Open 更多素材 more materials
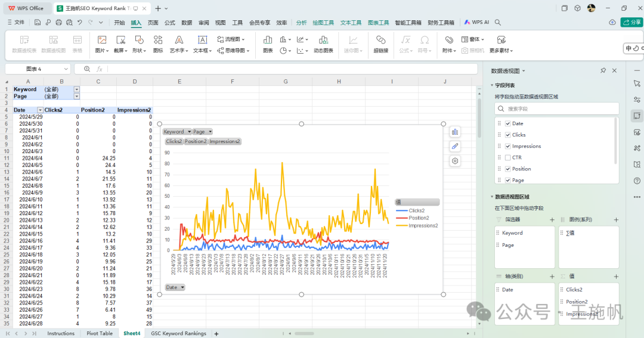Screen dimensions: 644x338 point(501,44)
